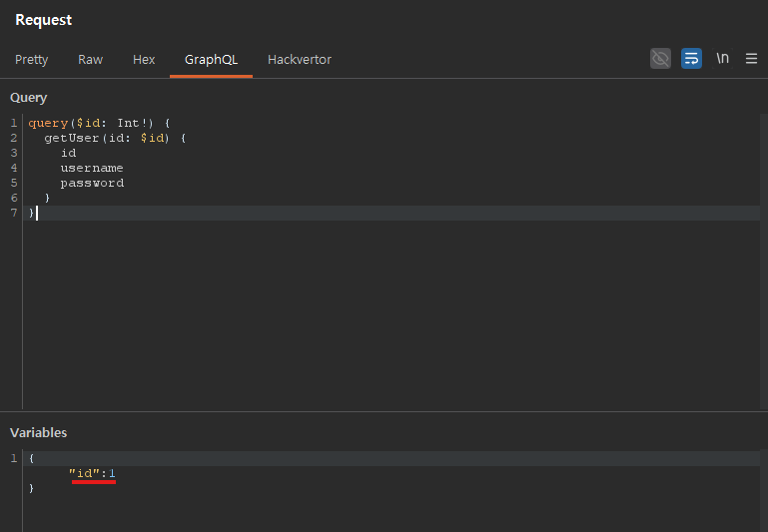The height and width of the screenshot is (532, 768).
Task: Click the query($id: Int!) line
Action: click(x=99, y=123)
